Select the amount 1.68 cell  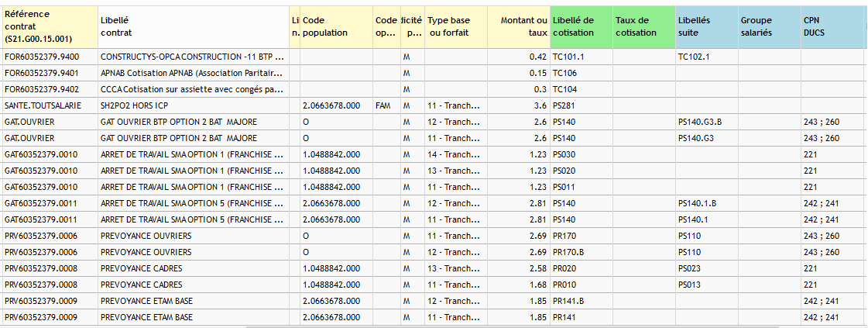[519, 285]
